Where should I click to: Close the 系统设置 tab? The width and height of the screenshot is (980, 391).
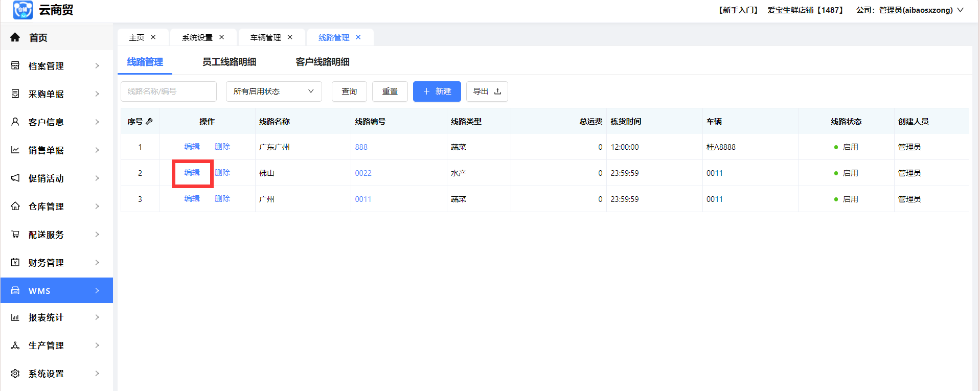(221, 37)
